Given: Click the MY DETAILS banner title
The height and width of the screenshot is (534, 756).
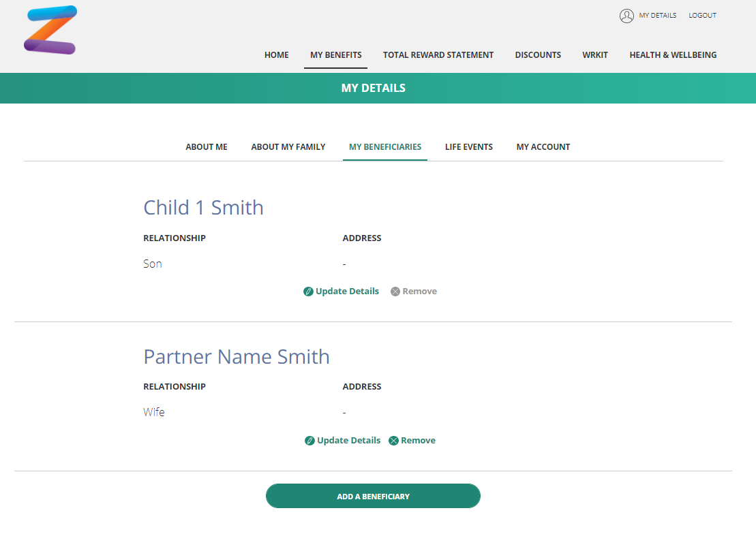Looking at the screenshot, I should [x=374, y=88].
